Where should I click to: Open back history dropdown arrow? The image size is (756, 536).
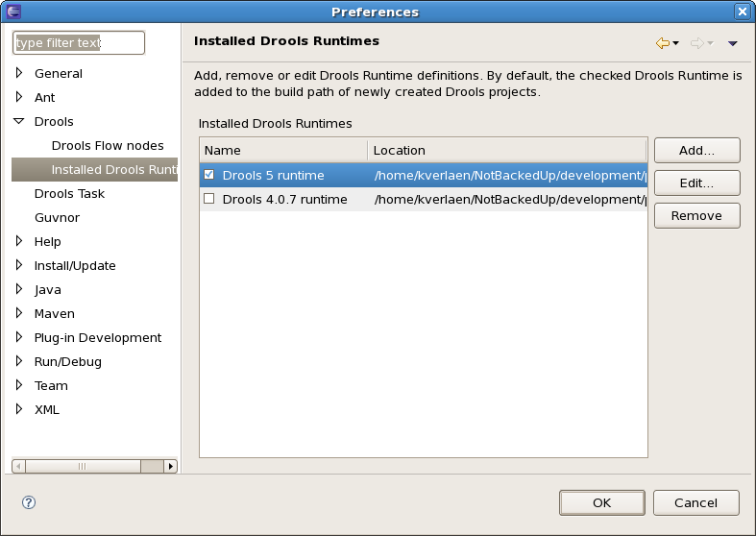tap(676, 44)
